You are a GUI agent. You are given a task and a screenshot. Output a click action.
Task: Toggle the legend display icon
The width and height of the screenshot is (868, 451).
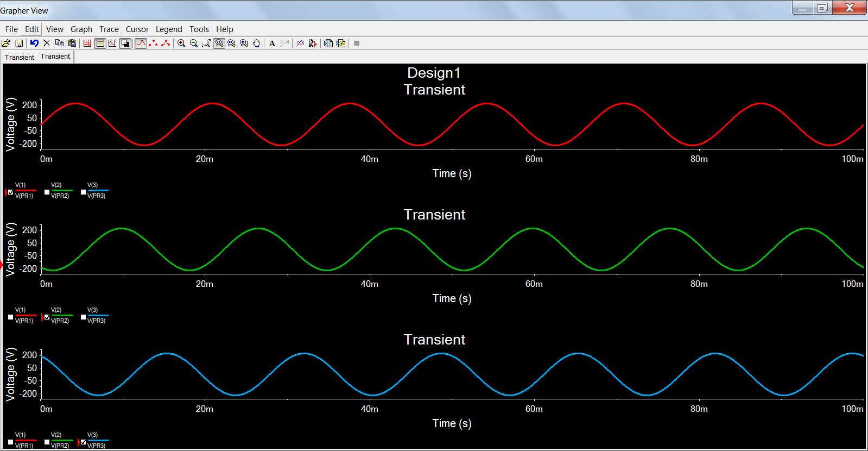100,43
